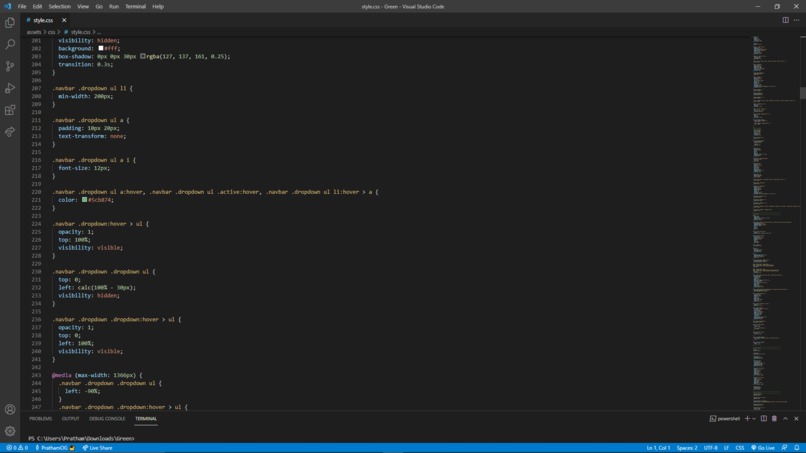This screenshot has height=453, width=806.
Task: Open the Go menu
Action: (99, 7)
